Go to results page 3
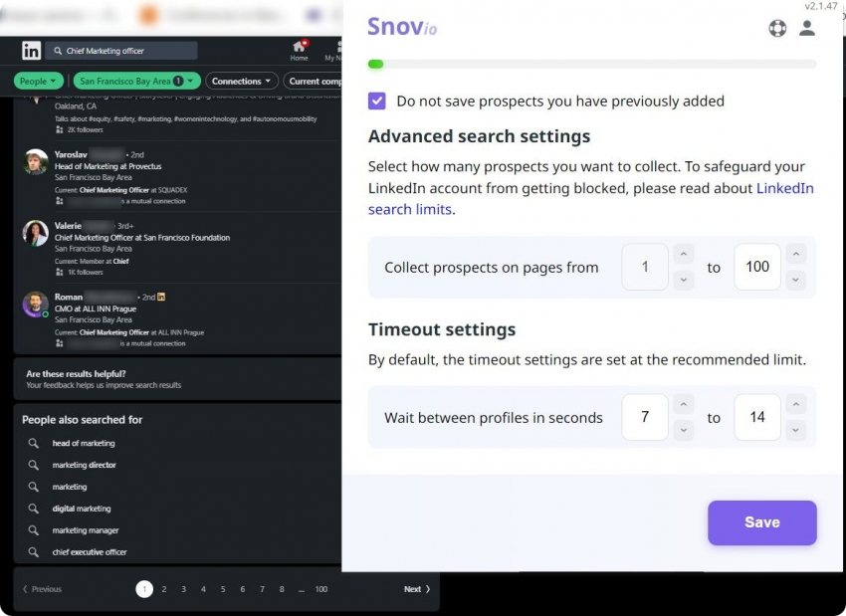Image resolution: width=846 pixels, height=616 pixels. (x=183, y=589)
